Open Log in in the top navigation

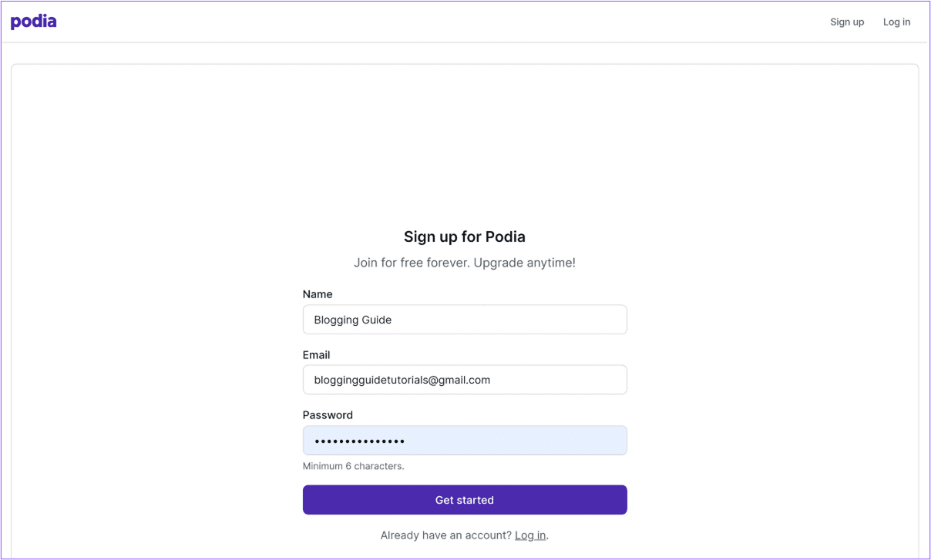tap(896, 22)
